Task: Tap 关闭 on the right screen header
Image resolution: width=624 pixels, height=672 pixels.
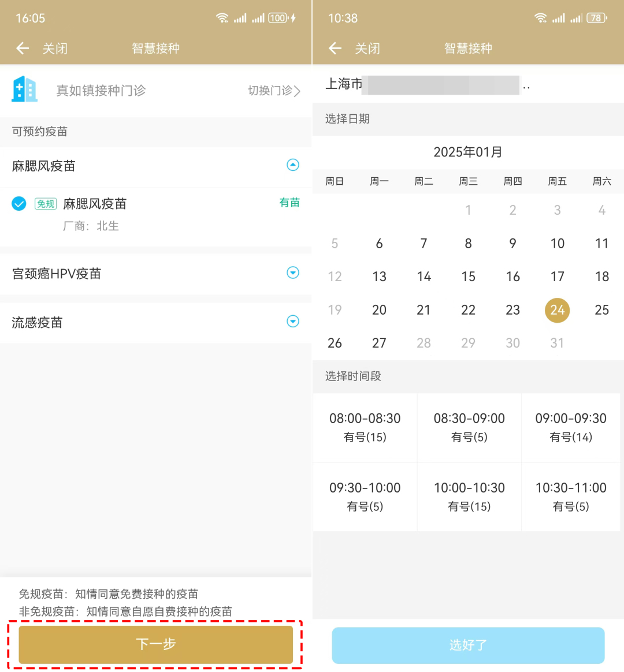Action: (367, 48)
